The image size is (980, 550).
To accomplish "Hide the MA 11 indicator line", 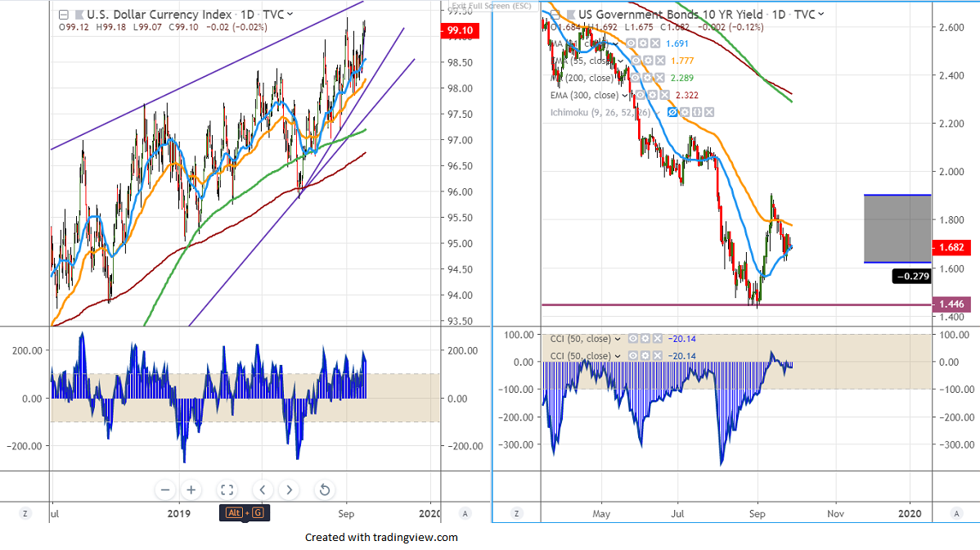I will (632, 43).
